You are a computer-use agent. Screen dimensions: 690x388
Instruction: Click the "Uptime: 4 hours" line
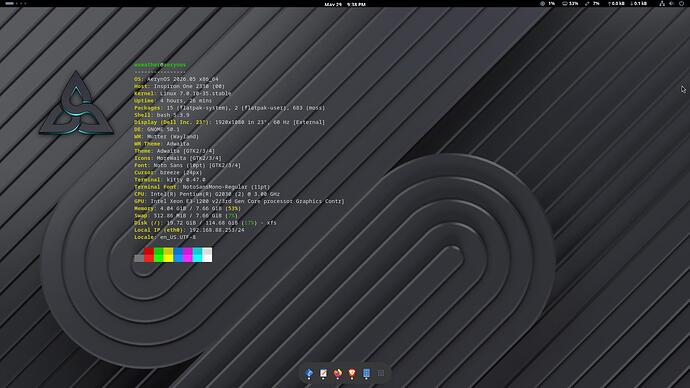pos(173,101)
